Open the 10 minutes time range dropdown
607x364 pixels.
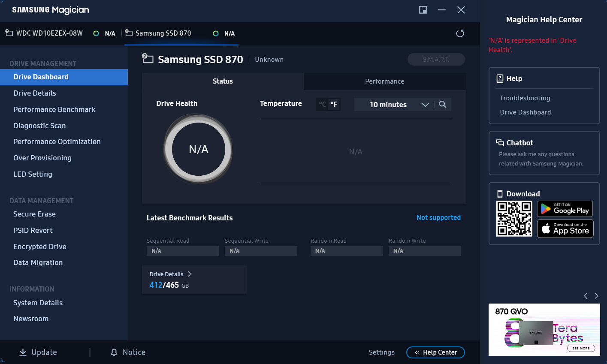pos(393,105)
